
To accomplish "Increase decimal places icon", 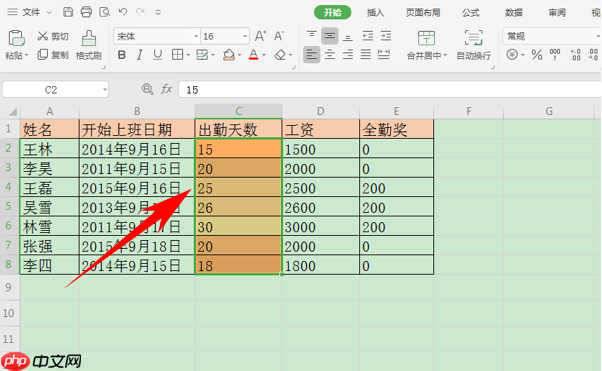I will tap(575, 55).
